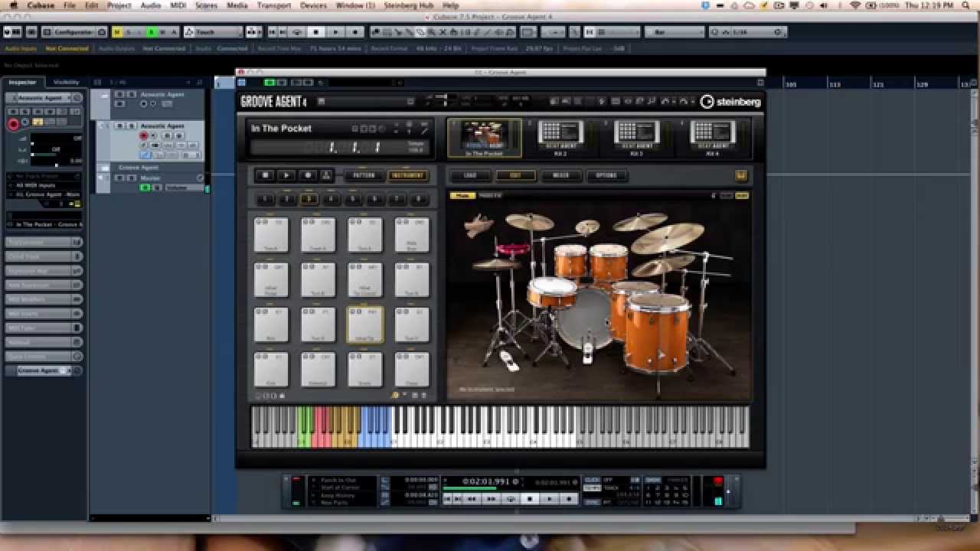
Task: Stop playback in Groove Agent pattern player
Action: click(266, 175)
